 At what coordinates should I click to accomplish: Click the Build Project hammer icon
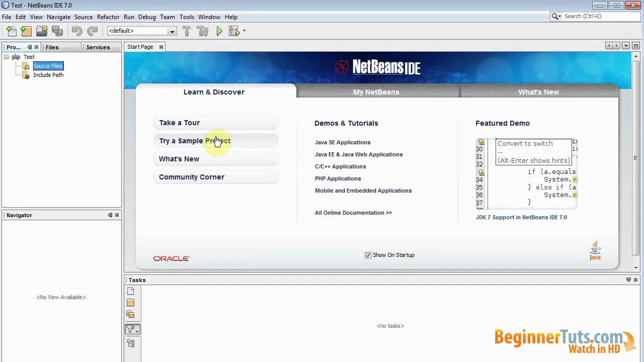pyautogui.click(x=187, y=31)
